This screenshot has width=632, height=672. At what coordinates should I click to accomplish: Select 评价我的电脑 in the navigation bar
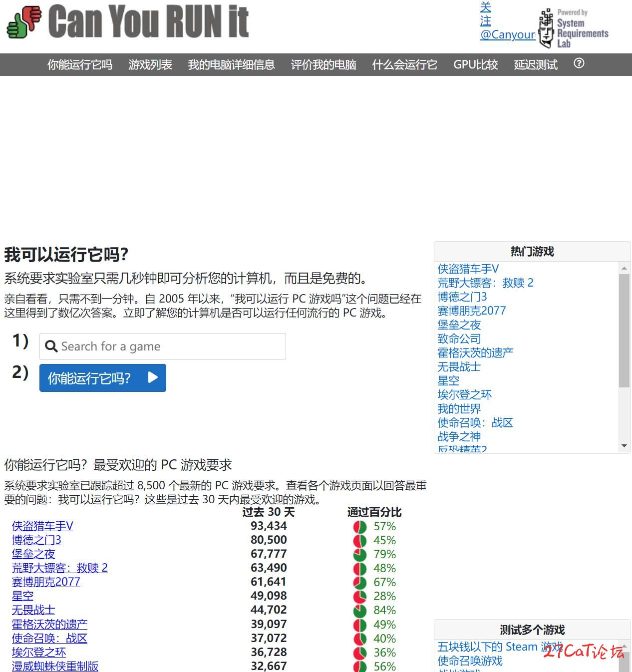tap(323, 65)
